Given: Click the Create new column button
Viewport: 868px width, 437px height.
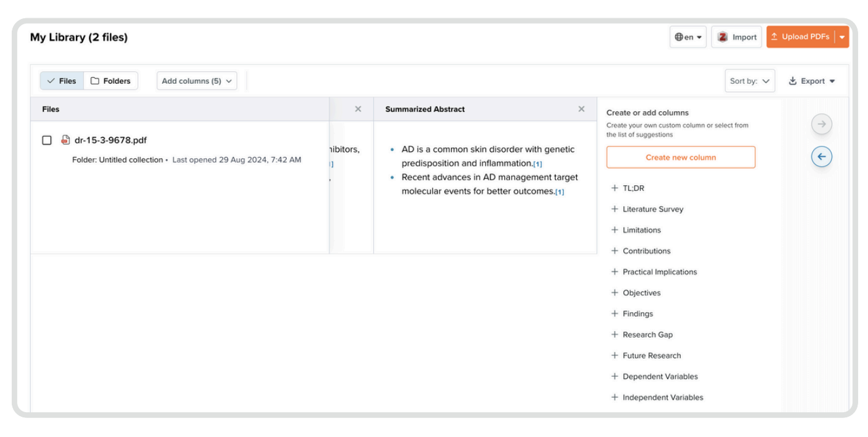Looking at the screenshot, I should 681,157.
